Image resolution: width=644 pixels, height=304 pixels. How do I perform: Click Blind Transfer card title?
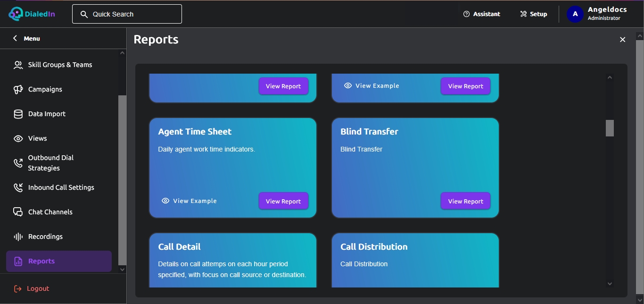(x=369, y=132)
